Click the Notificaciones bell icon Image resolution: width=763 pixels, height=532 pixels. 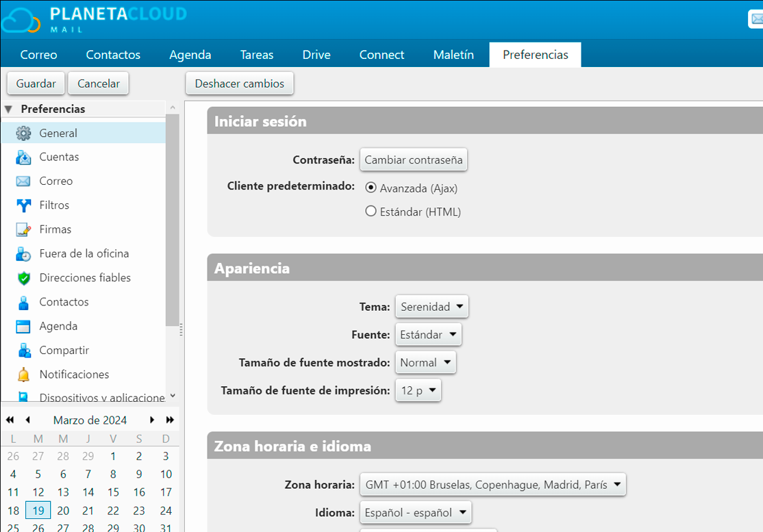(23, 375)
